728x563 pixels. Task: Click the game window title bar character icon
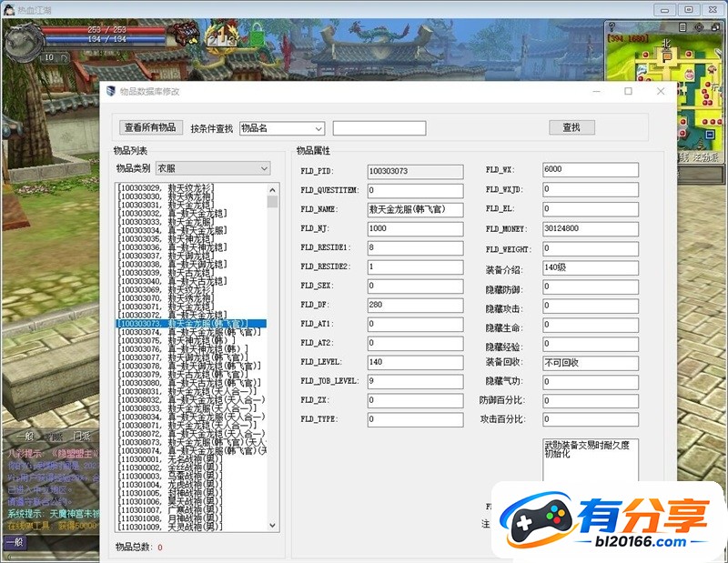coord(9,9)
